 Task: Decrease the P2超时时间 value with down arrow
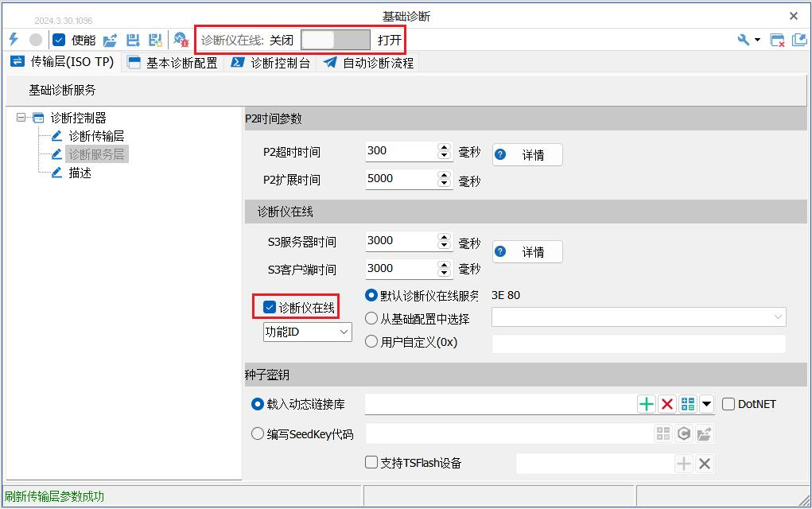[444, 155]
